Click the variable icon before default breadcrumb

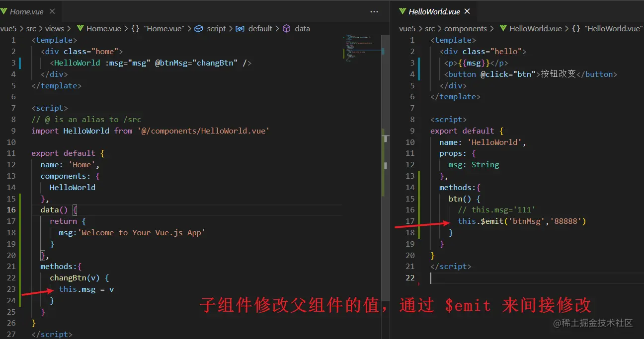tap(240, 29)
